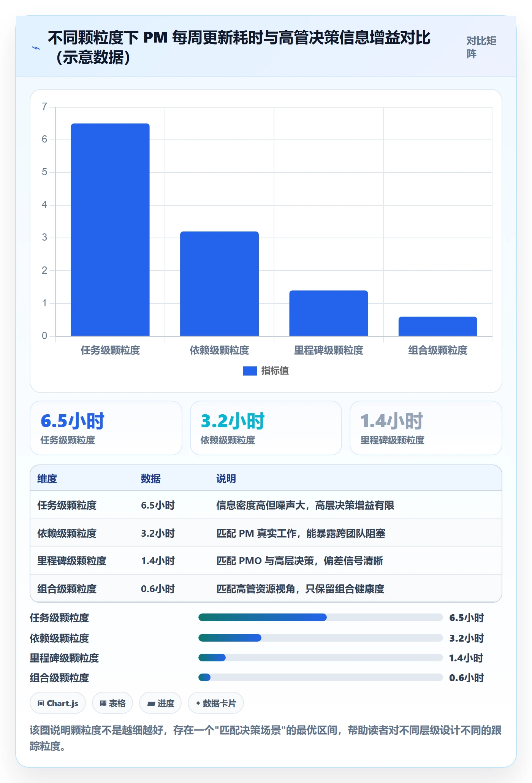This screenshot has height=783, width=532.
Task: Click the 里程碑级颗粒度 progress bar
Action: (x=320, y=658)
